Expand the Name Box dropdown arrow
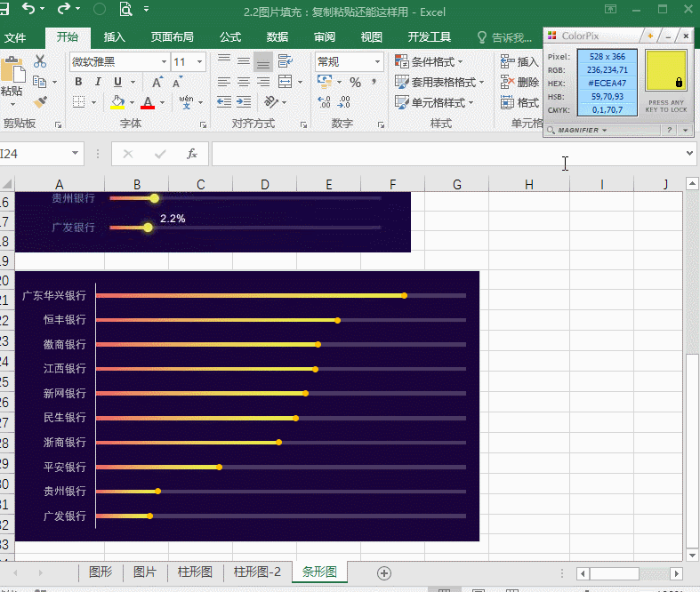700x592 pixels. (x=75, y=154)
